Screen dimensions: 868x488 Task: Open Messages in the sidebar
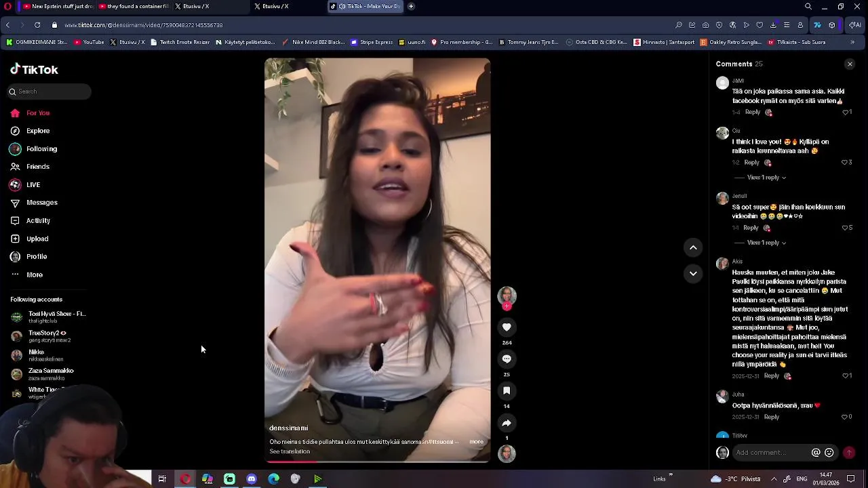tap(34, 203)
